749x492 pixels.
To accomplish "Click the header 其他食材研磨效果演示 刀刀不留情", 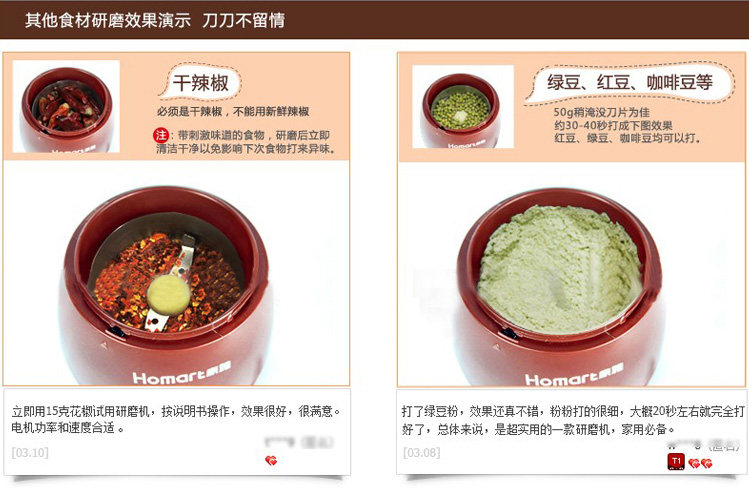I will (155, 21).
